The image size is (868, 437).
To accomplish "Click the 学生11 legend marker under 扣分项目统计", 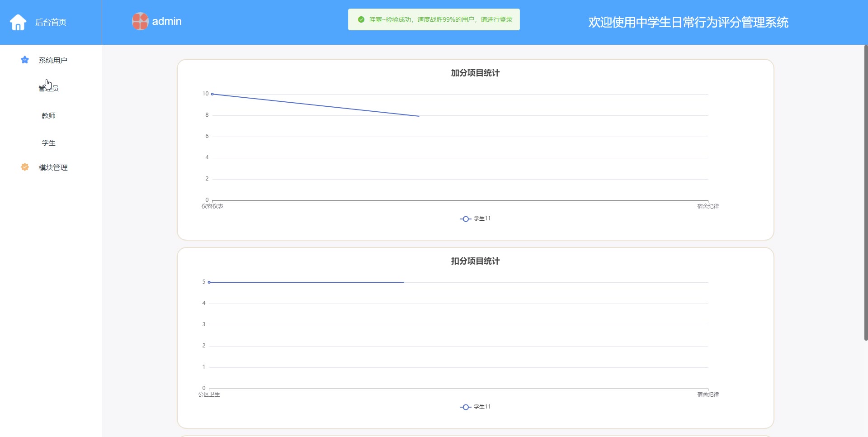I will (x=466, y=407).
